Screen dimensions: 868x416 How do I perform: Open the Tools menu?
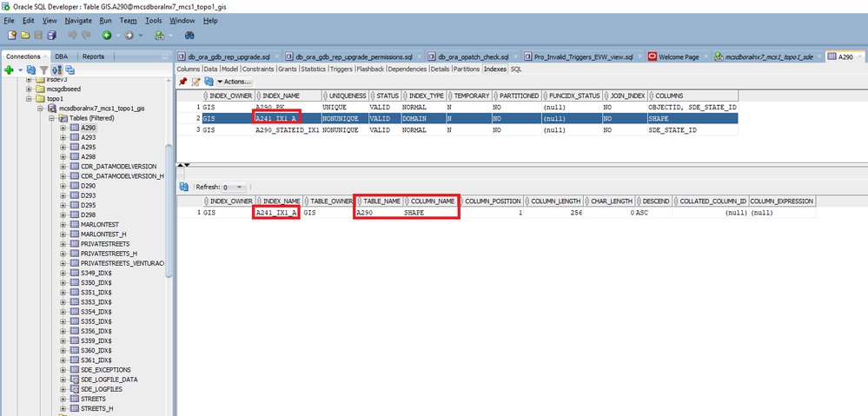click(x=153, y=21)
